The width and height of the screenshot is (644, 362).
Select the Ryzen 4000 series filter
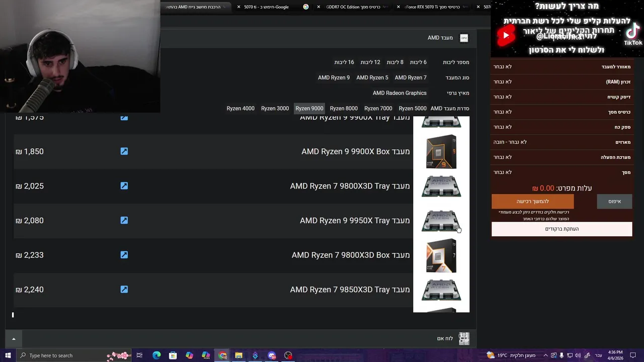[240, 109]
